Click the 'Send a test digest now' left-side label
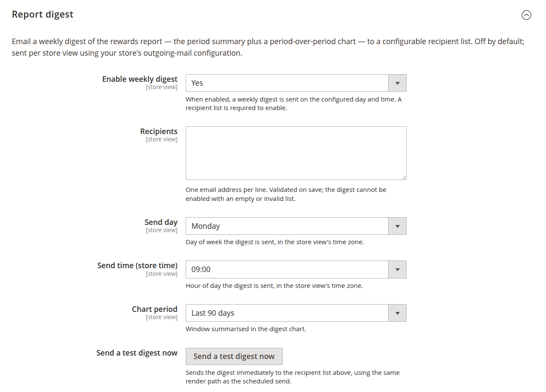Screen dimensions: 546x392 point(137,353)
